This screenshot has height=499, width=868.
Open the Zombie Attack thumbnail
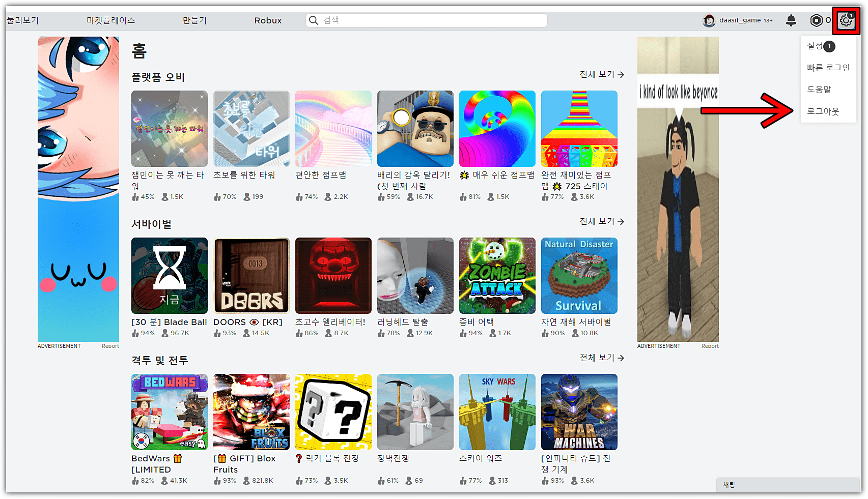tap(497, 276)
